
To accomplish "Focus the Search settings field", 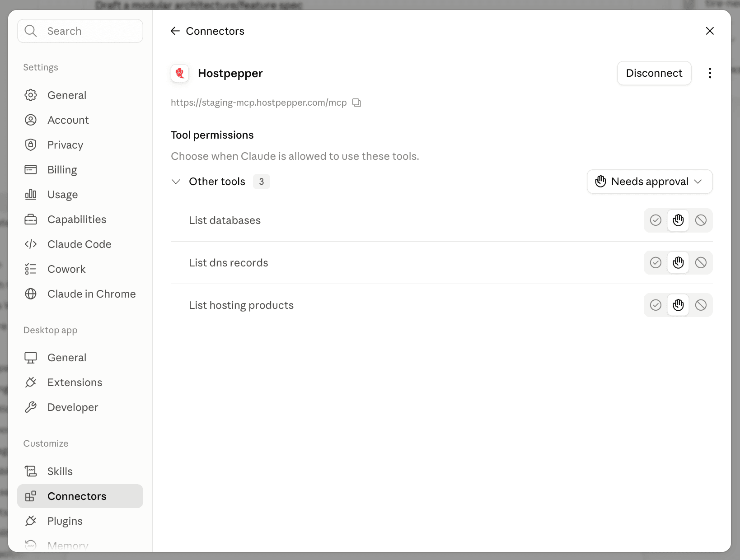I will [x=80, y=31].
